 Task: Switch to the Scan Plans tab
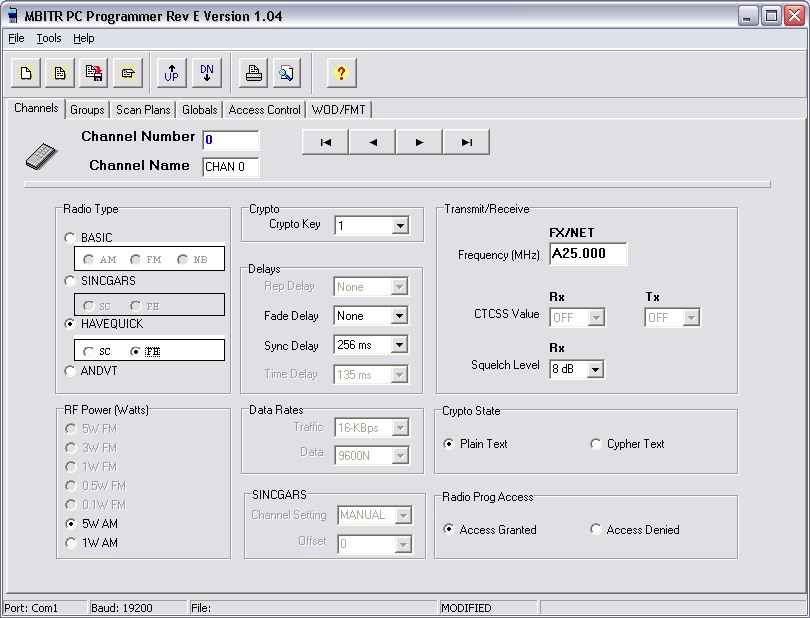point(143,110)
